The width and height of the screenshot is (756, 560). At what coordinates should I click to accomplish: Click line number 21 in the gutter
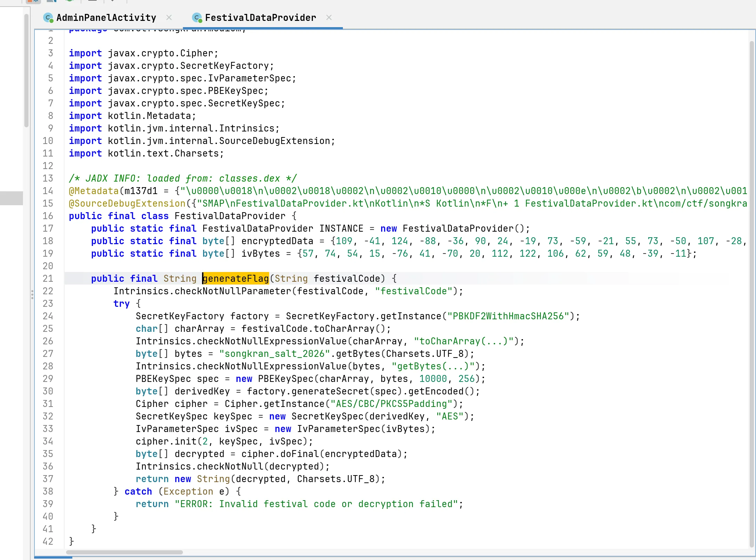pyautogui.click(x=48, y=279)
